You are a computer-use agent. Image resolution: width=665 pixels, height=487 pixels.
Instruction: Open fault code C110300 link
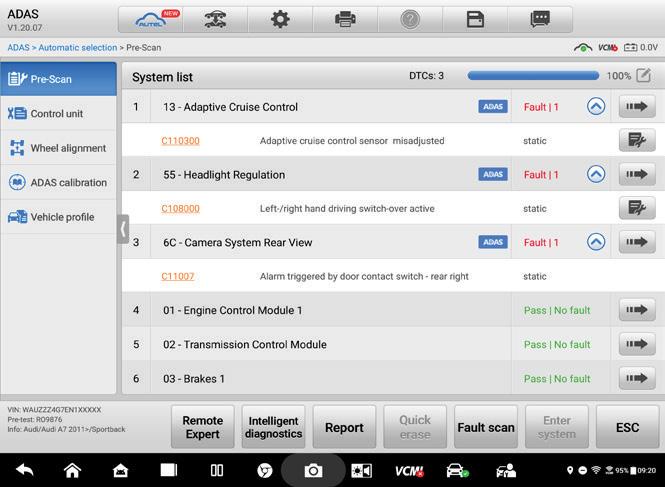[180, 141]
